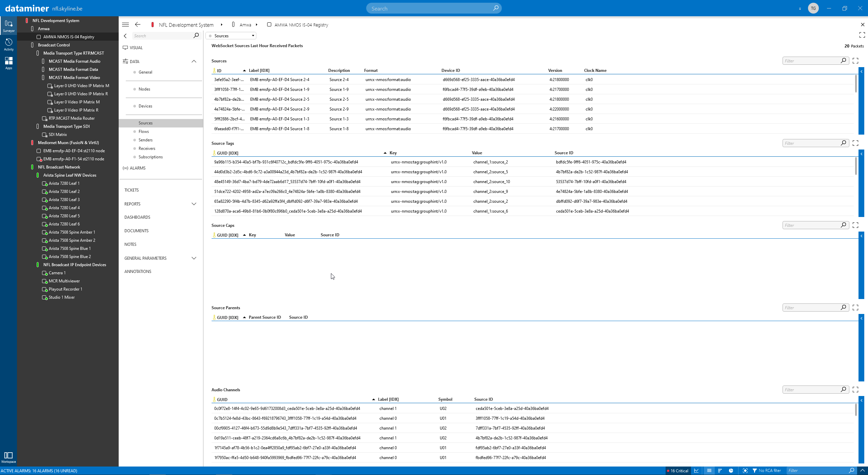Viewport: 868px width, 475px height.
Task: Toggle the hamburger menu in card header
Action: coord(125,24)
